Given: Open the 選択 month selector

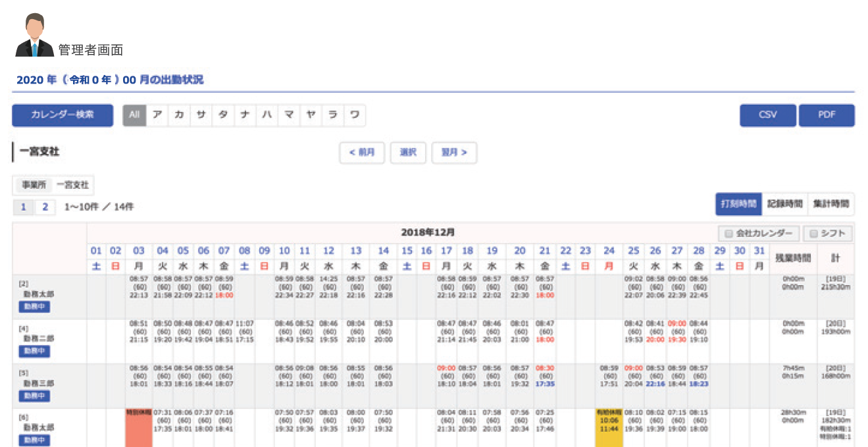Looking at the screenshot, I should coord(408,152).
